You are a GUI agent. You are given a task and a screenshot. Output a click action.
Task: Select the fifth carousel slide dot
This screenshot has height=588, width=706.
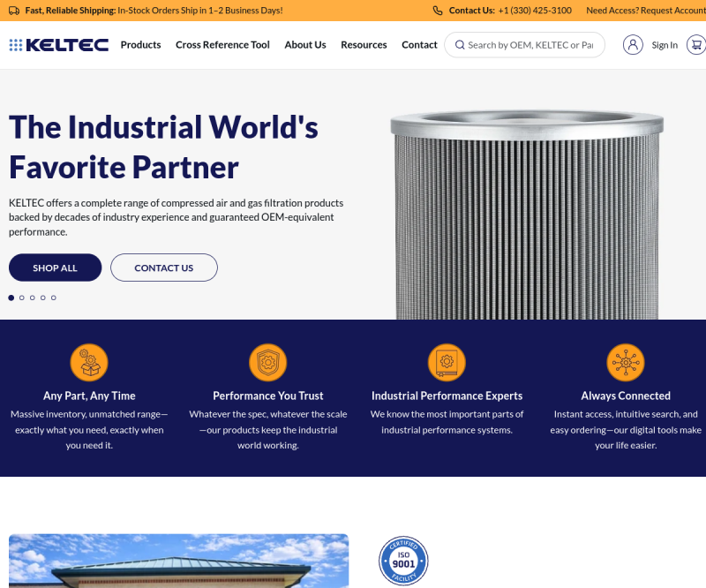(54, 298)
